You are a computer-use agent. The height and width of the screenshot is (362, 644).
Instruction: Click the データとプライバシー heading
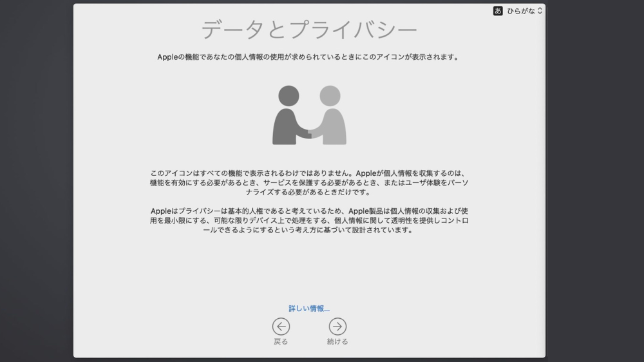(x=309, y=30)
